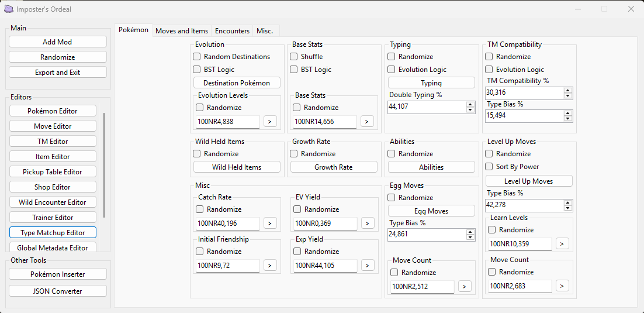Open the Trainer Editor
Viewport: 644px width, 313px height.
click(x=53, y=218)
